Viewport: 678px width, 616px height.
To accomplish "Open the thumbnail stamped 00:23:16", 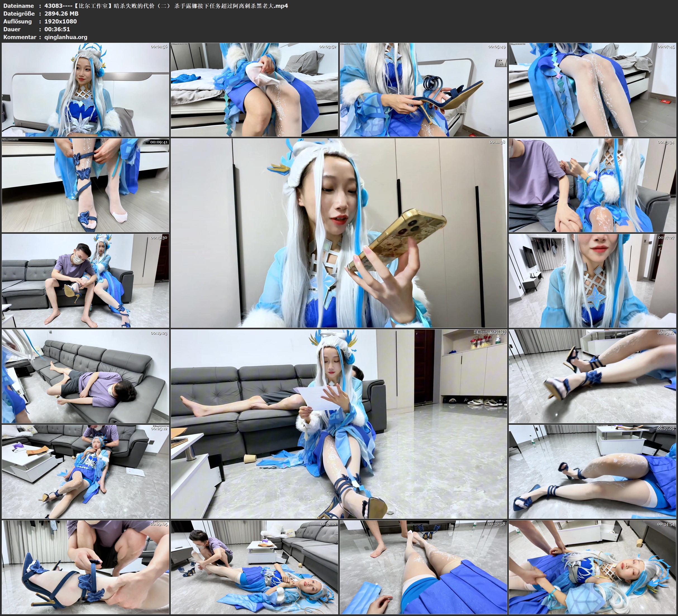I will pyautogui.click(x=592, y=376).
